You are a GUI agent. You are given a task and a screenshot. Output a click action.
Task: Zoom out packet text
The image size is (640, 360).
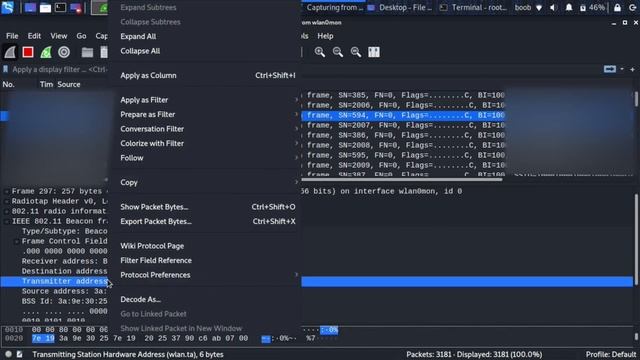pos(338,52)
